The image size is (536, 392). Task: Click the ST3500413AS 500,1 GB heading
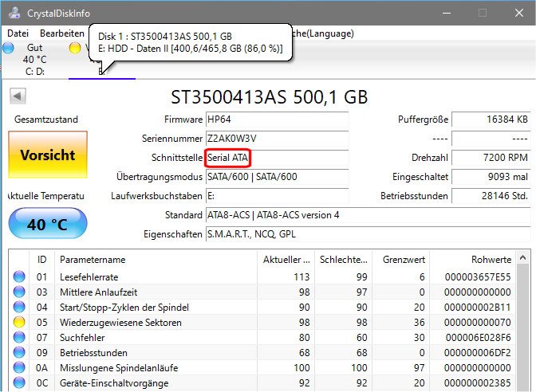270,97
